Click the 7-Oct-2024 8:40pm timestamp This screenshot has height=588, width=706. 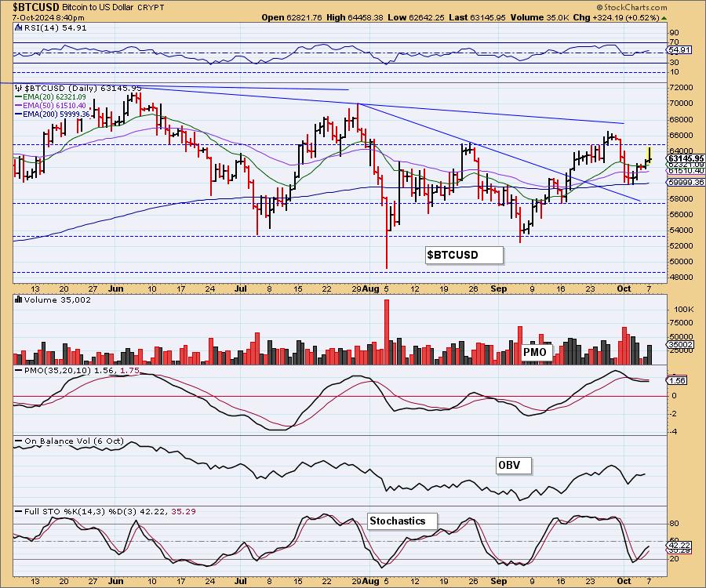pyautogui.click(x=48, y=18)
